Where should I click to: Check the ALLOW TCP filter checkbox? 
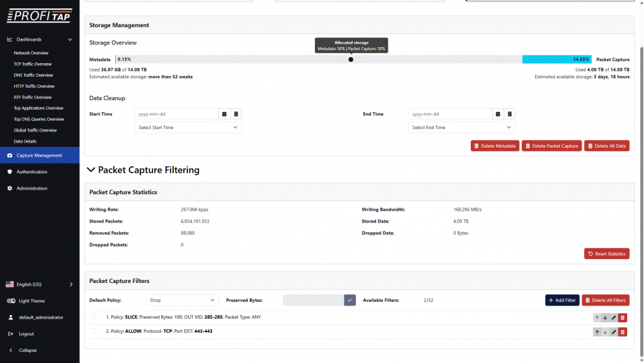94,331
